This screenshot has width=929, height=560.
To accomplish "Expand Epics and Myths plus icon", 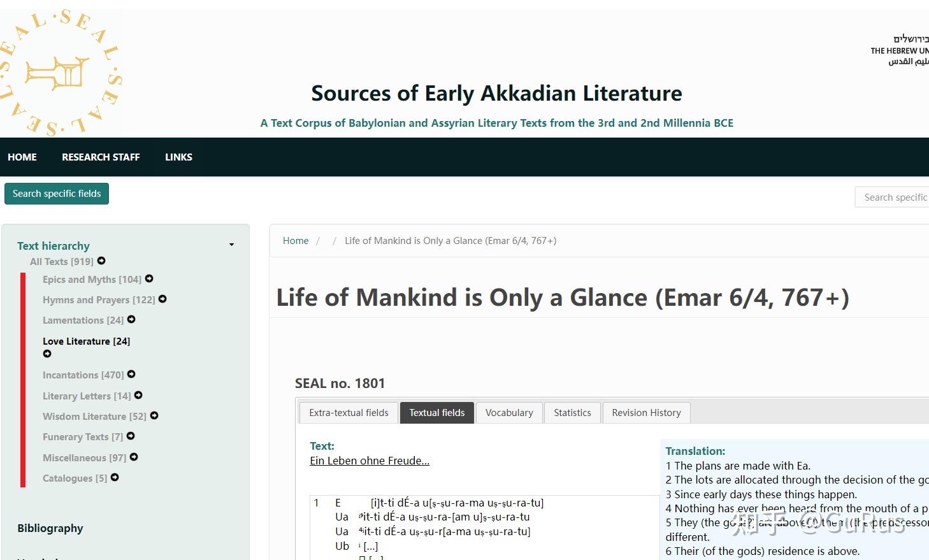I will [149, 278].
